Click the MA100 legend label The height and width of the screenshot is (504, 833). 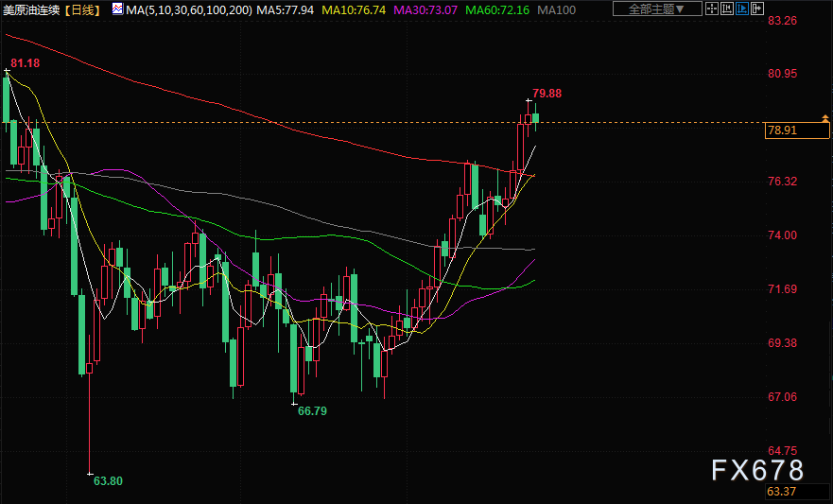[x=556, y=9]
